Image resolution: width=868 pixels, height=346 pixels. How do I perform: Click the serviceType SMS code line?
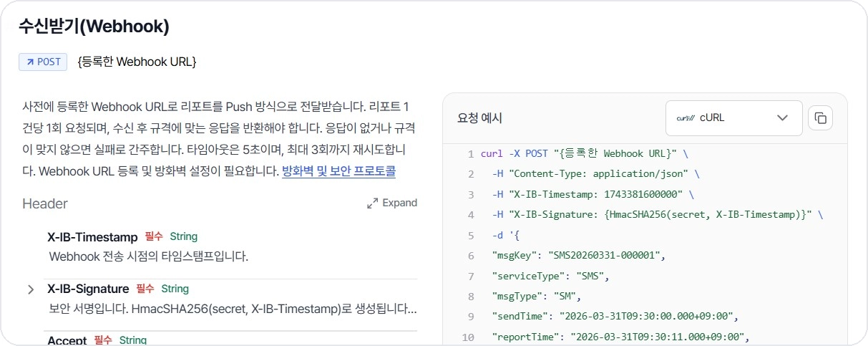tap(550, 276)
